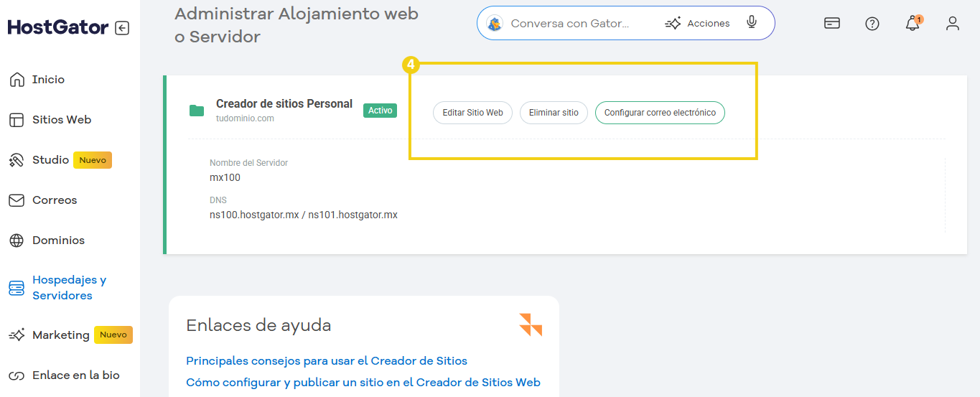Click the Hospedajes y Servidores server icon
Image resolution: width=980 pixels, height=397 pixels.
pyautogui.click(x=17, y=288)
